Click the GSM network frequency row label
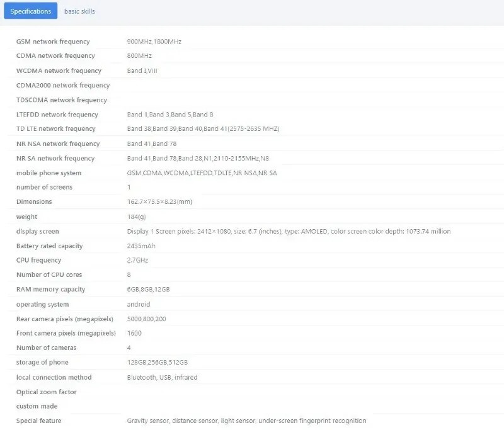 (53, 42)
